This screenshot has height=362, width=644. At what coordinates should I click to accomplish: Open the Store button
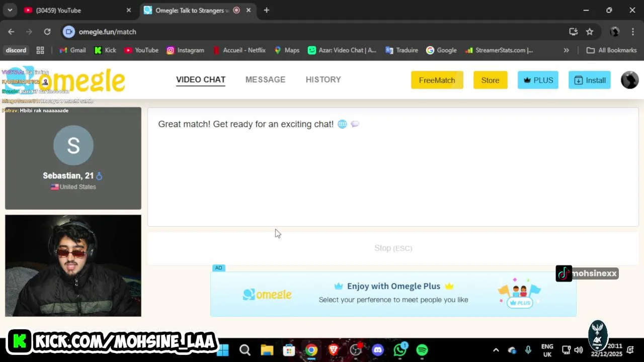[x=490, y=80]
